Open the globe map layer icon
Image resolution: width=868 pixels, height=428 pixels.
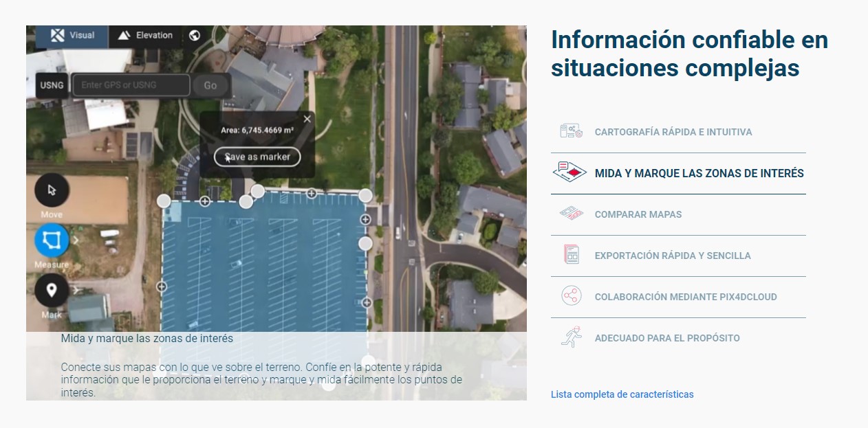pyautogui.click(x=195, y=35)
